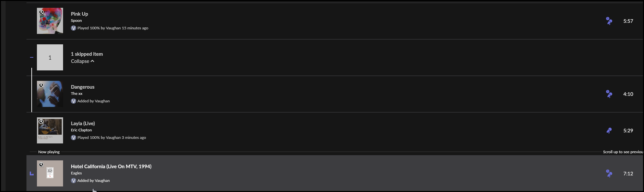The width and height of the screenshot is (644, 192).
Task: Click the gray skipped-item count box
Action: point(50,57)
